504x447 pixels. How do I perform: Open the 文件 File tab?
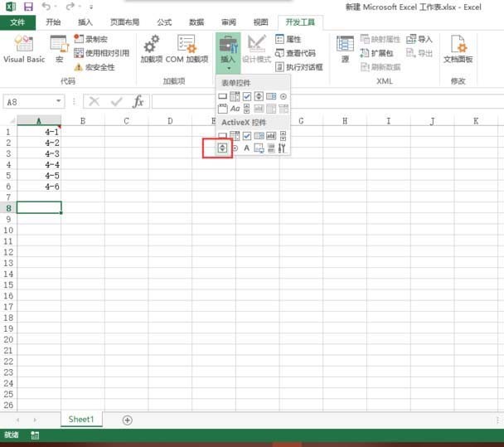[x=17, y=22]
